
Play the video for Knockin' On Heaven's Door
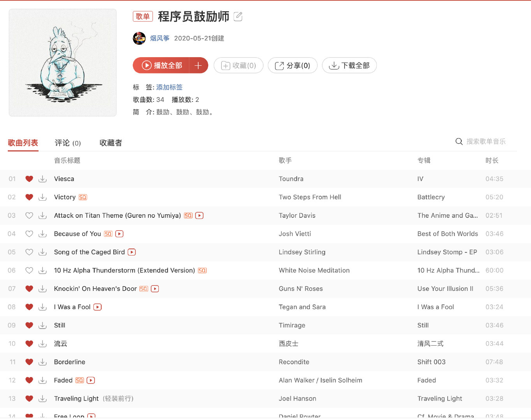click(x=155, y=289)
